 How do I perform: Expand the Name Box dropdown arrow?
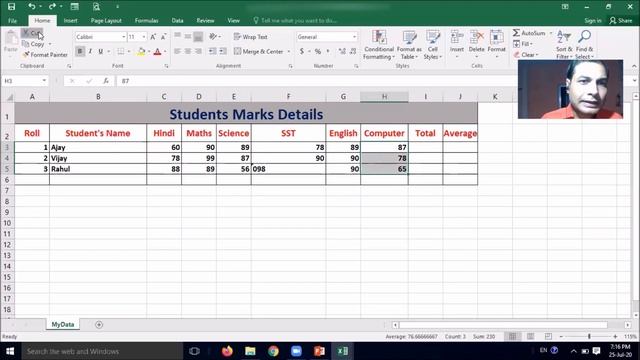click(44, 81)
